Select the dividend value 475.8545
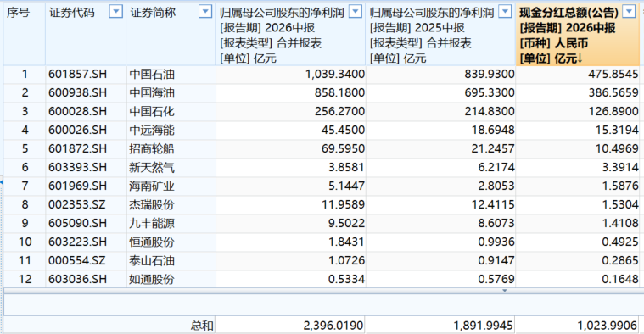This screenshot has height=334, width=644. [x=613, y=74]
